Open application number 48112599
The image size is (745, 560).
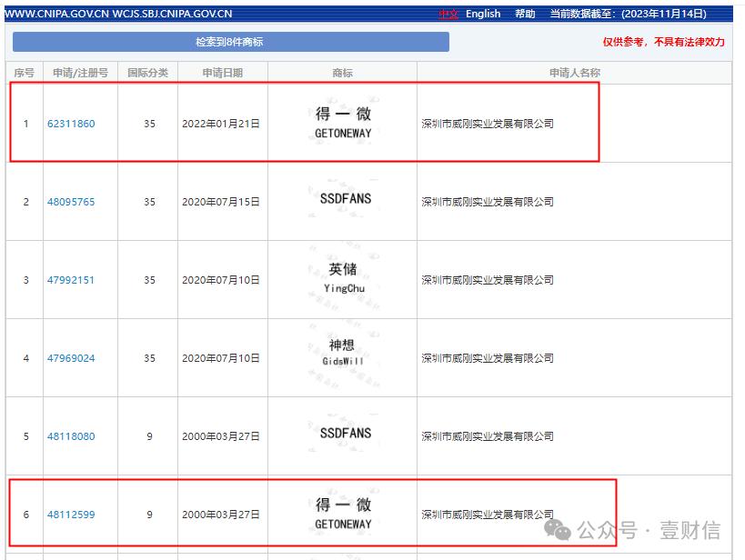coord(71,515)
